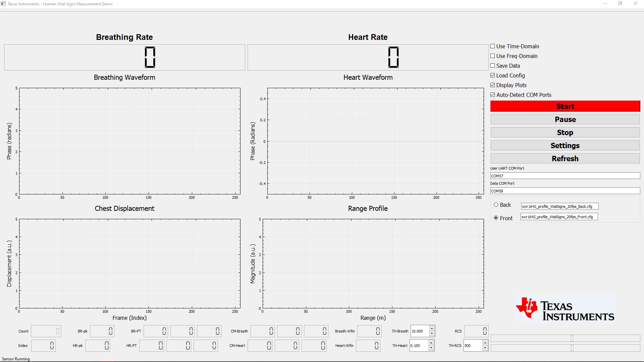Click the Stop button
The width and height of the screenshot is (644, 362).
tap(565, 132)
